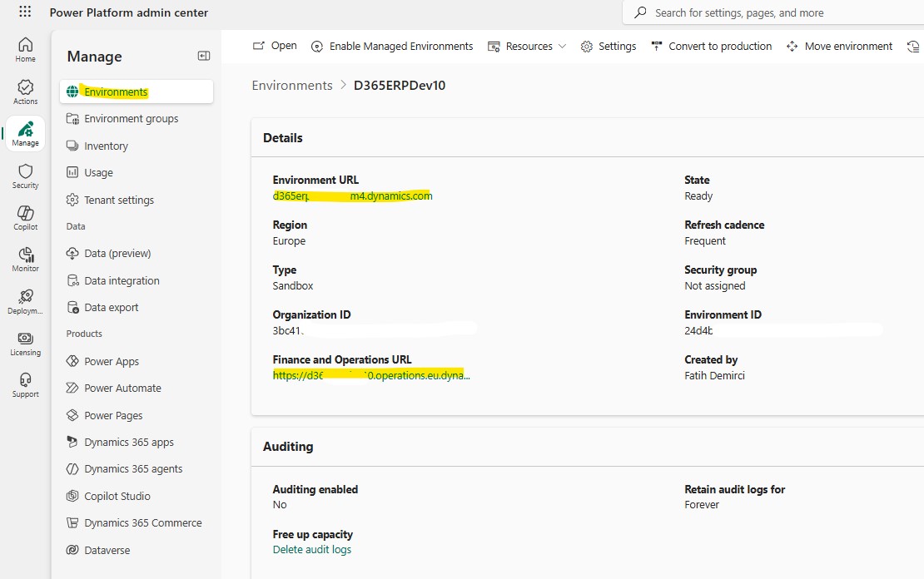Open the Finance and Operations URL
The image size is (924, 579).
[x=371, y=375]
